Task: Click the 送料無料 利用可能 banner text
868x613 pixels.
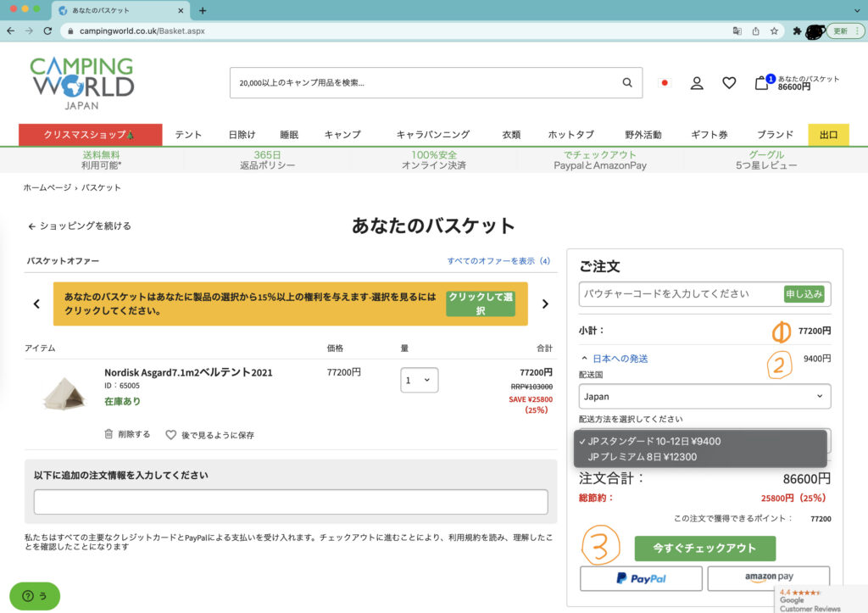Action: 102,160
